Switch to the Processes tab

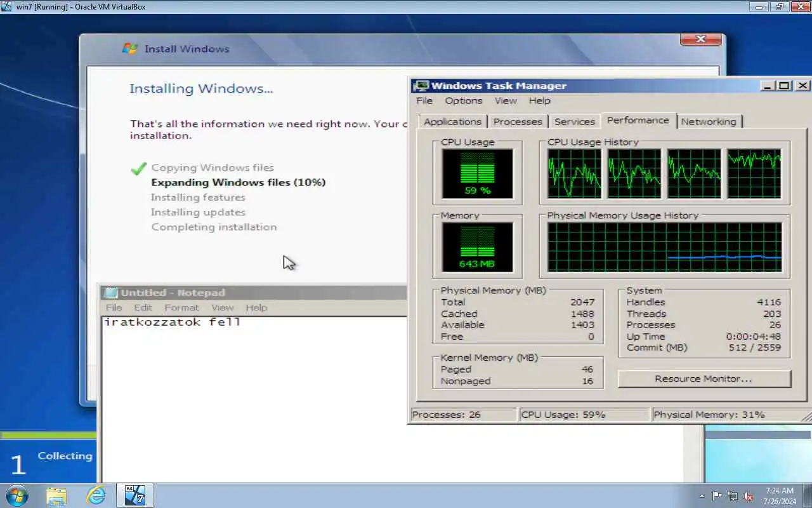click(x=518, y=121)
